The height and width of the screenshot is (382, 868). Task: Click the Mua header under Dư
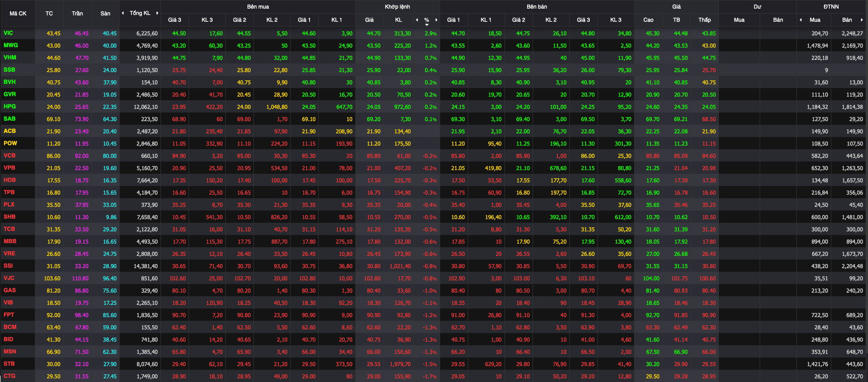[739, 20]
